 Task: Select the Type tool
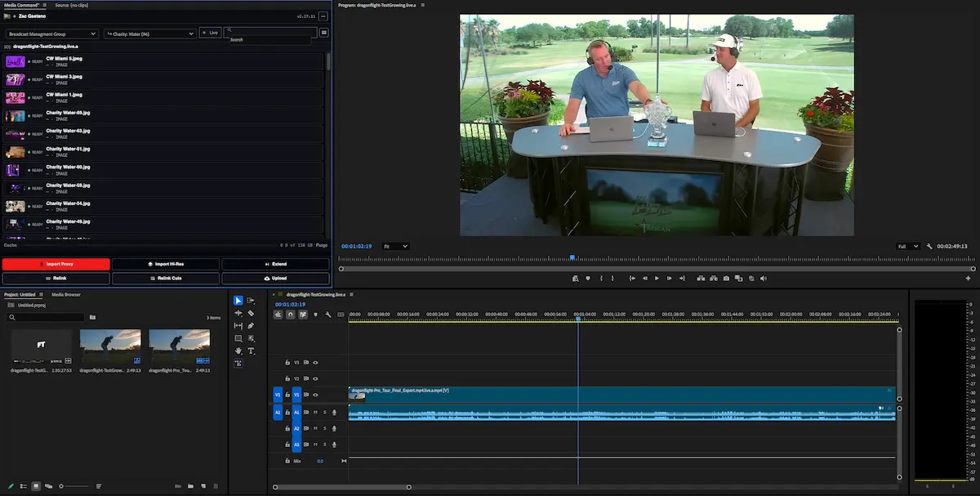pyautogui.click(x=251, y=351)
